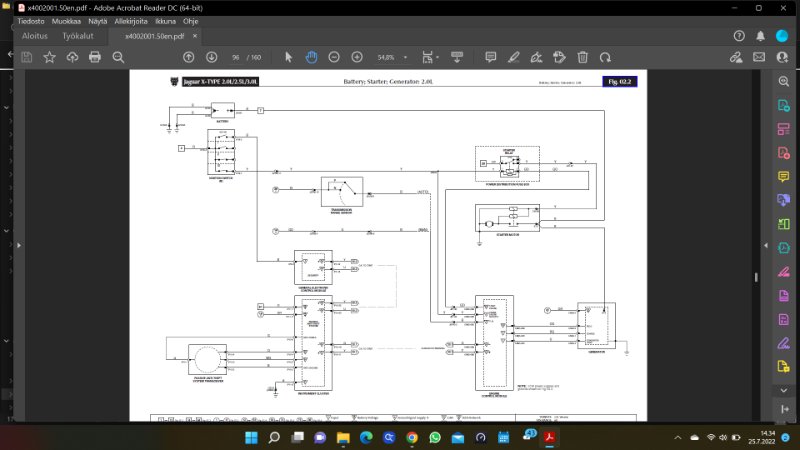The image size is (800, 450).
Task: Click the stamp tool icon
Action: (x=560, y=57)
